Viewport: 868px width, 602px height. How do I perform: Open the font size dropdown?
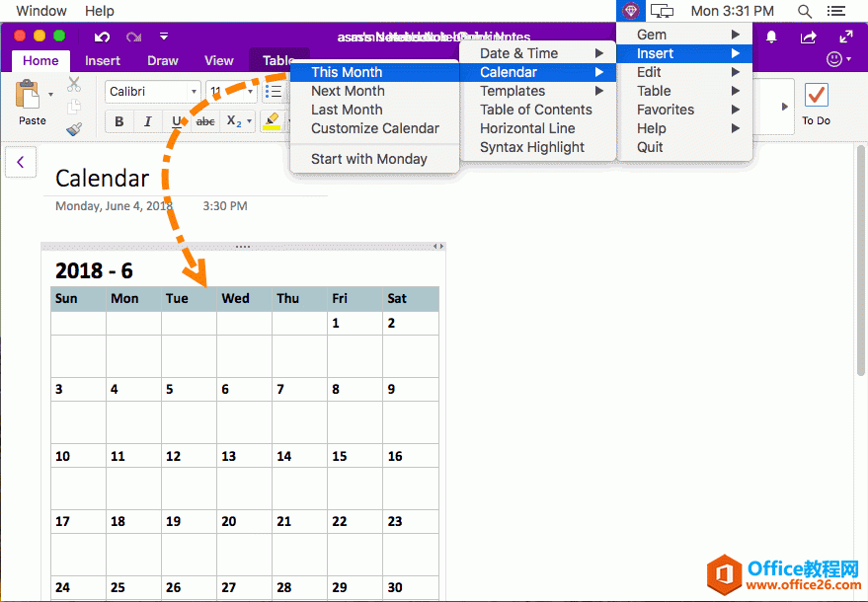(249, 91)
